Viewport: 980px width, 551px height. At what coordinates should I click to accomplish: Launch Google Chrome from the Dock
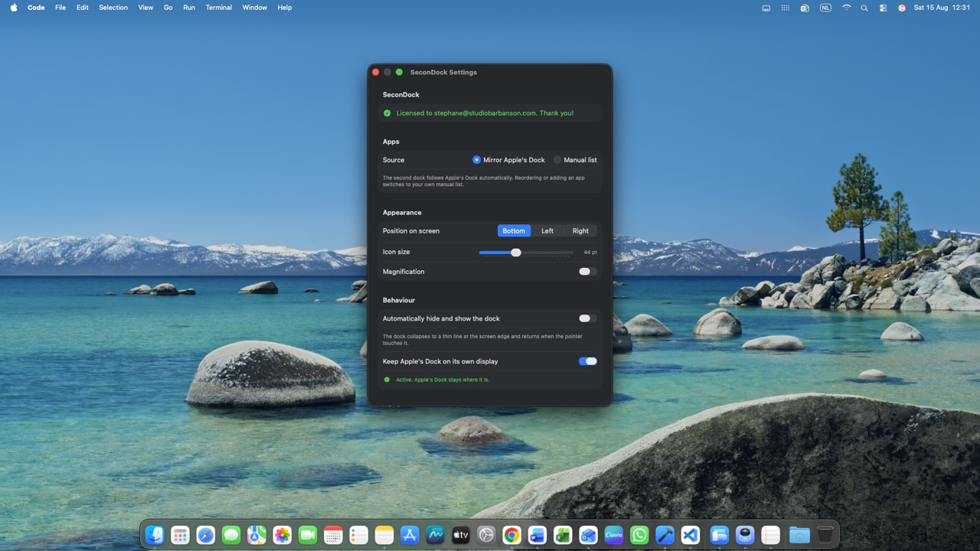click(511, 535)
